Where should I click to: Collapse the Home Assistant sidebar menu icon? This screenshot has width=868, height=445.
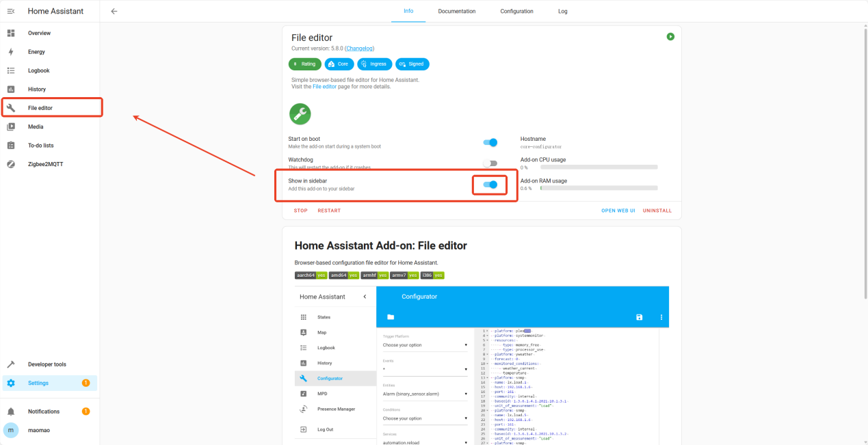[x=11, y=11]
